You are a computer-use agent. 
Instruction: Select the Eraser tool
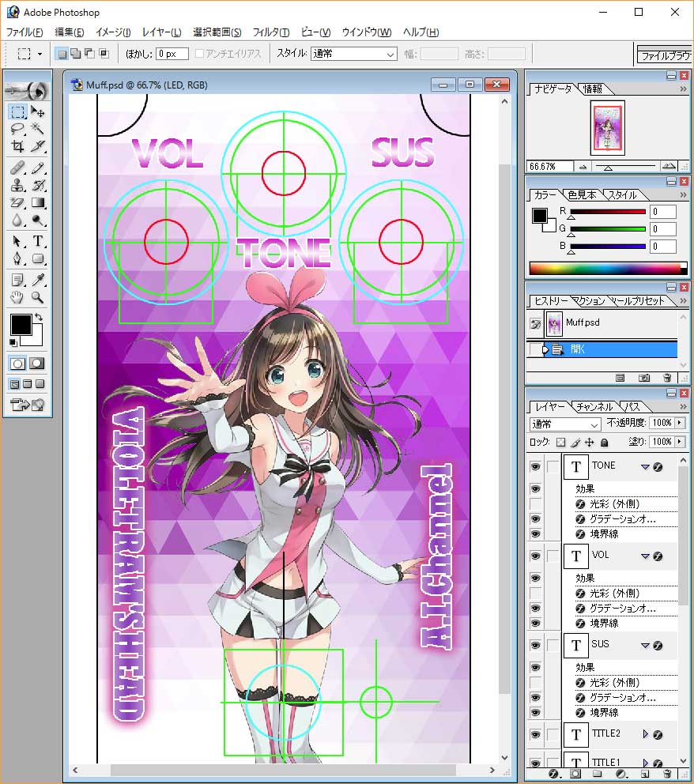pos(18,202)
